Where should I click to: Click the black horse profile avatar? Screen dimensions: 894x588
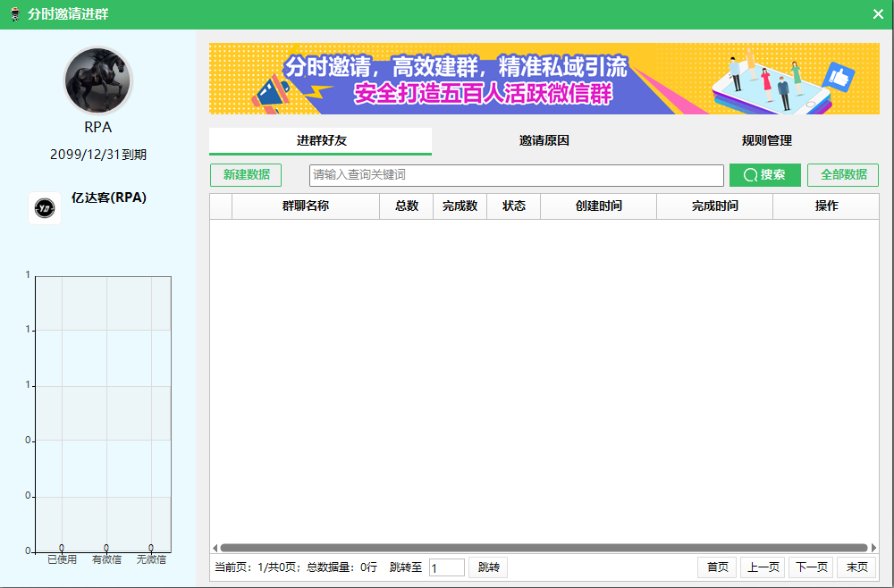pyautogui.click(x=98, y=80)
